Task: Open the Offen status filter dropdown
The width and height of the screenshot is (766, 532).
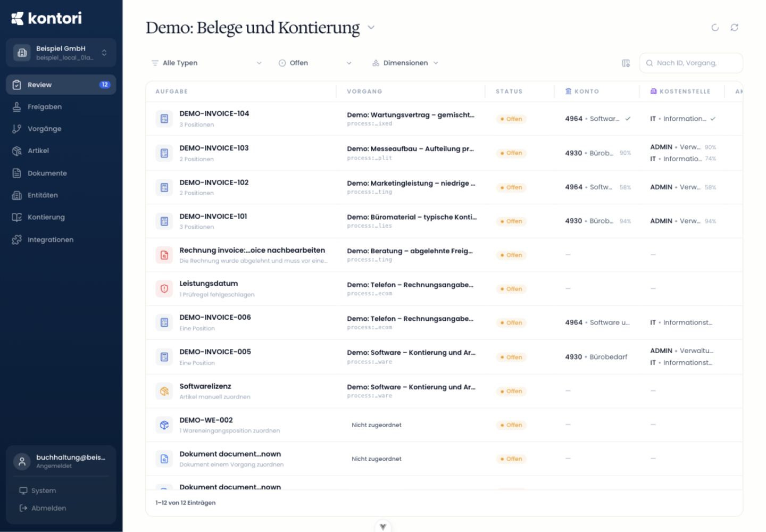Action: (x=315, y=63)
